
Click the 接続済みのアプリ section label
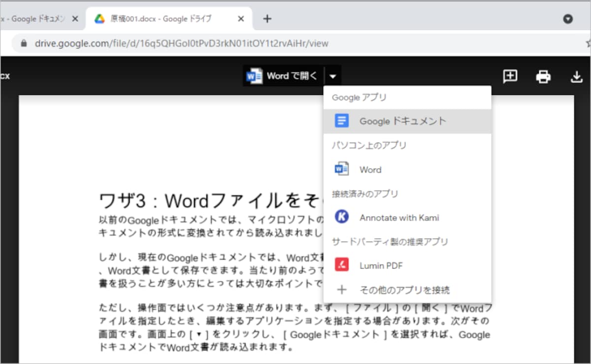(365, 194)
